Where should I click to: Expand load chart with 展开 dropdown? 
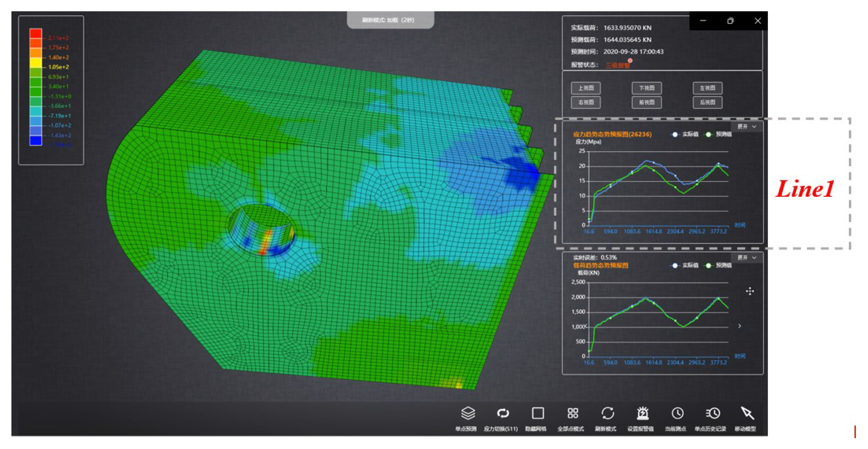[746, 258]
